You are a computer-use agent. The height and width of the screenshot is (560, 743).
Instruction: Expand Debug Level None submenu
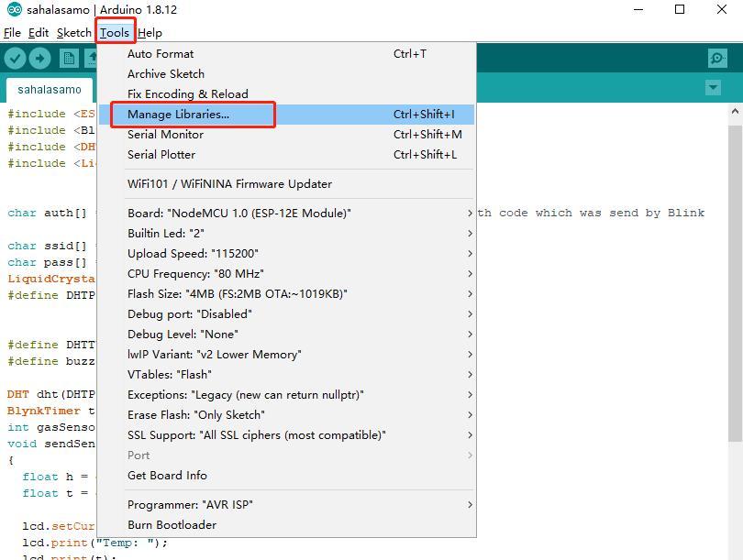point(286,335)
